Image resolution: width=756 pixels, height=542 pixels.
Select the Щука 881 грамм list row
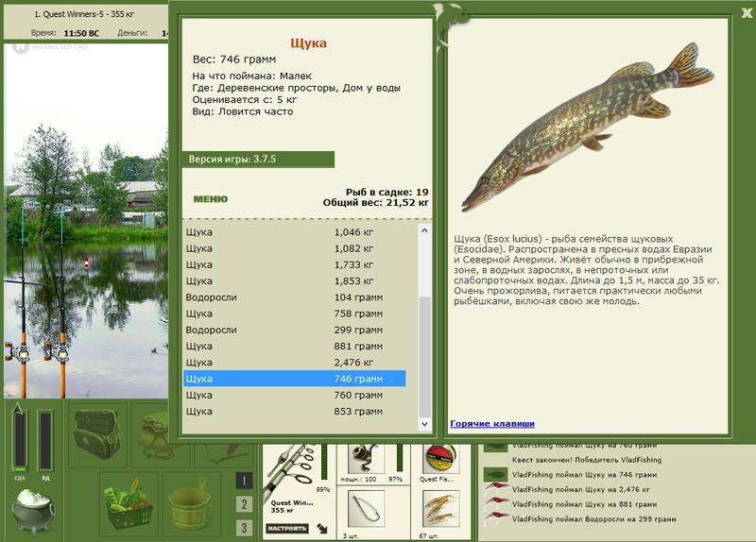pos(294,347)
